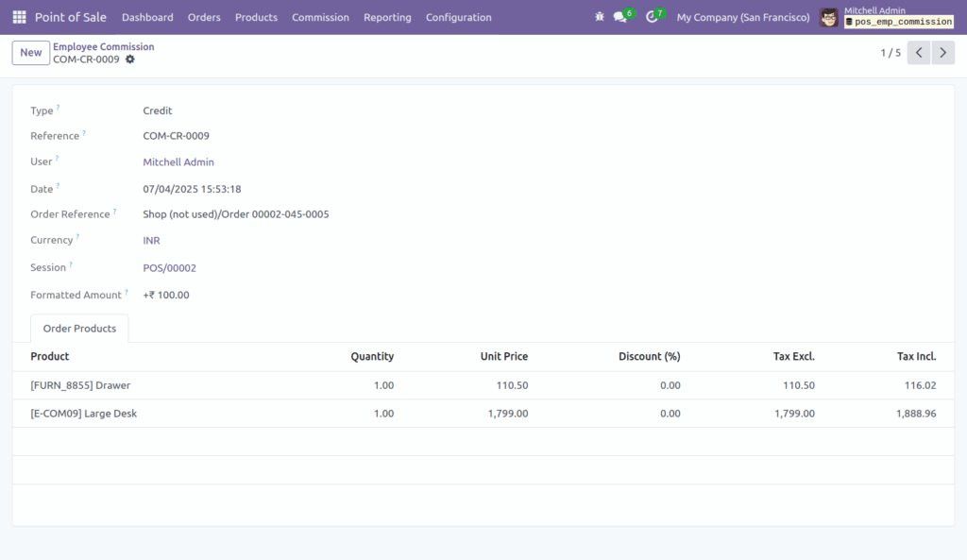Open the Configuration menu
This screenshot has height=560, width=967.
coord(458,17)
